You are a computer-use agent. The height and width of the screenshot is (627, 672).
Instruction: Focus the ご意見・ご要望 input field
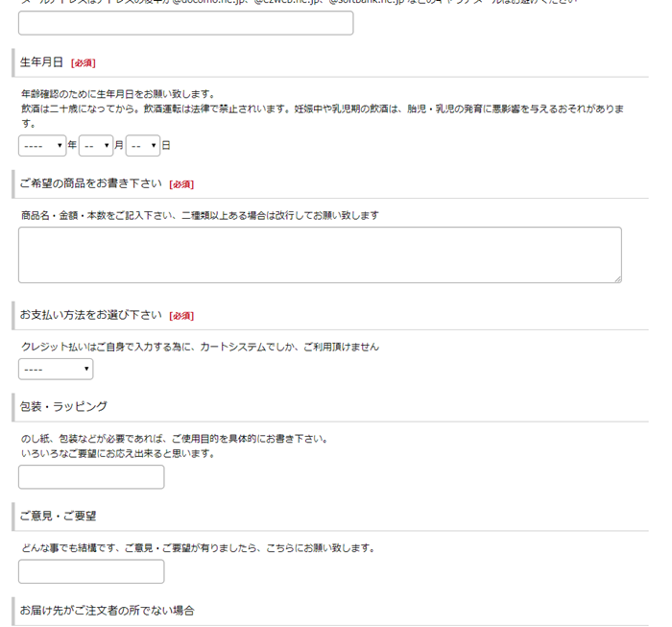[91, 571]
